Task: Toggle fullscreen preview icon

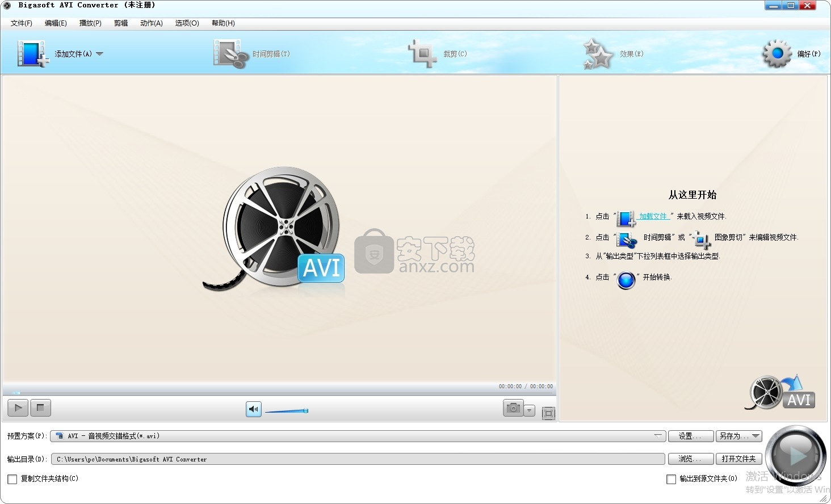Action: (x=548, y=413)
